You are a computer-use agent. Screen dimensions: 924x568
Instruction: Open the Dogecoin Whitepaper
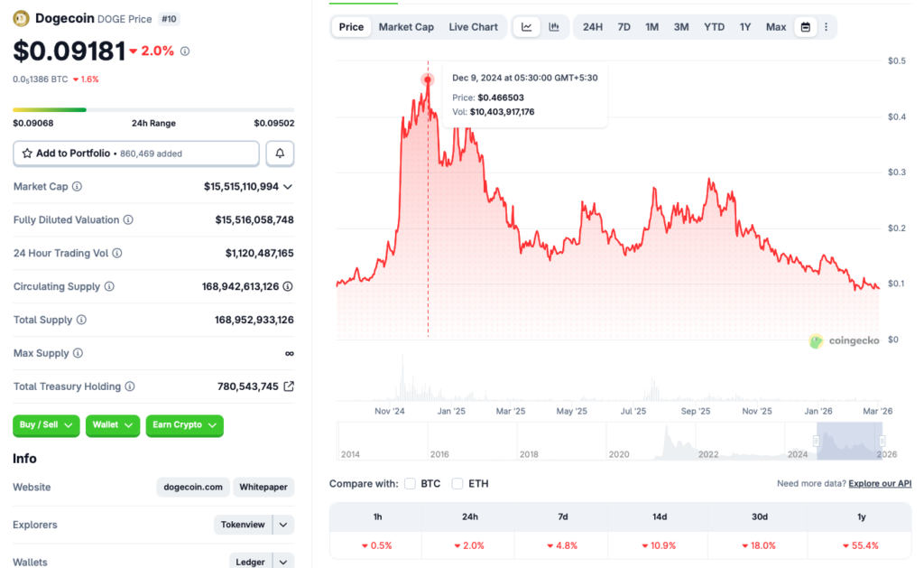tap(263, 487)
